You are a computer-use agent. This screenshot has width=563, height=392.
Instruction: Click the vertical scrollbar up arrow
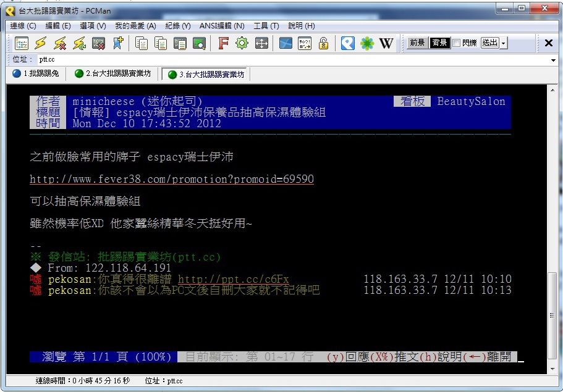(552, 90)
